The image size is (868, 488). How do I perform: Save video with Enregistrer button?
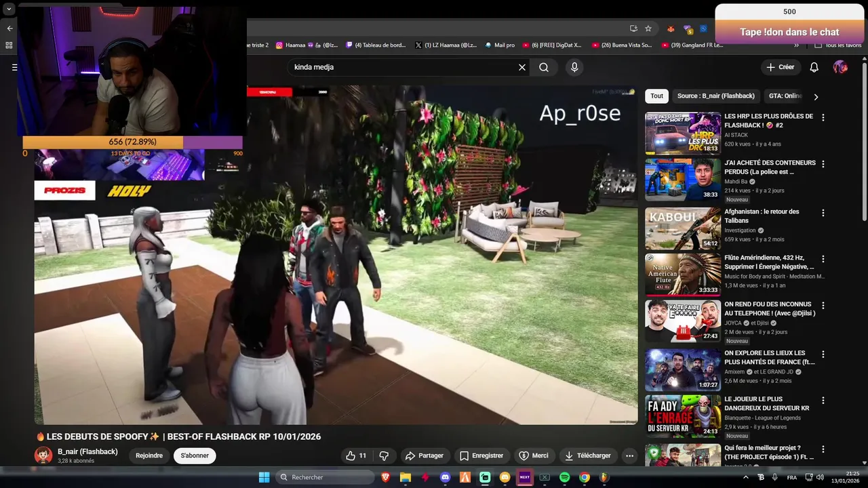[481, 456]
